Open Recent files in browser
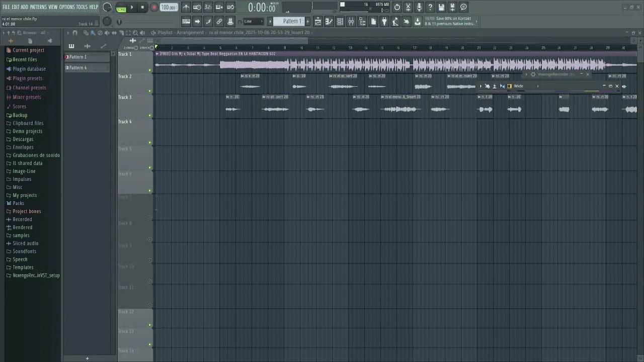 [x=25, y=59]
